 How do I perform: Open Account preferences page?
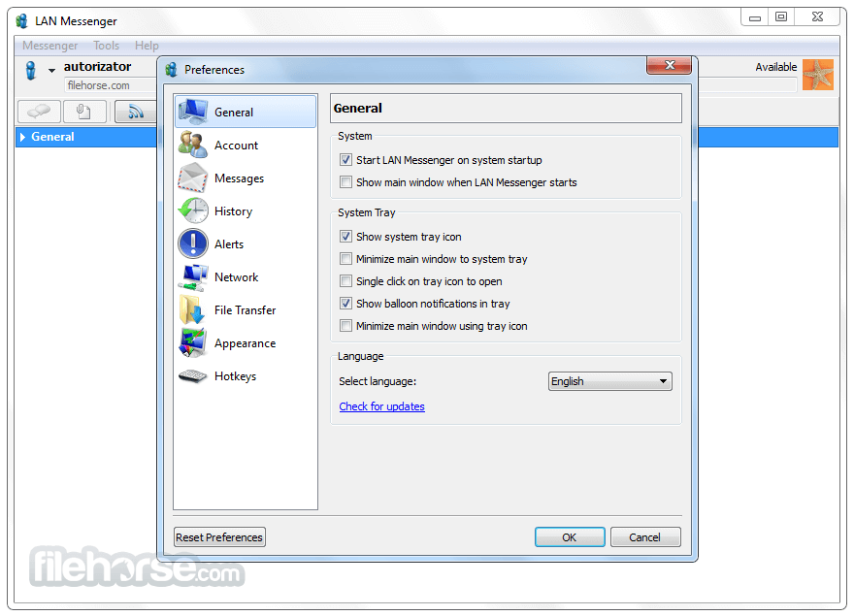(x=246, y=145)
